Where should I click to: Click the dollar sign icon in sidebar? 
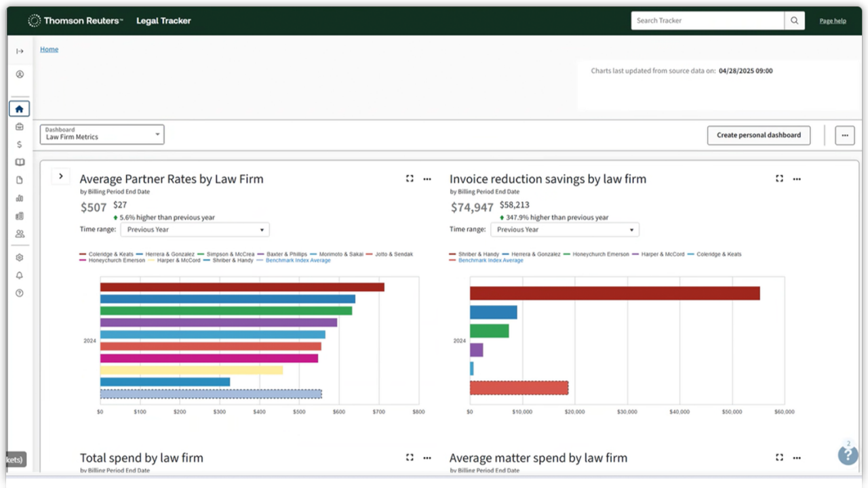(20, 144)
